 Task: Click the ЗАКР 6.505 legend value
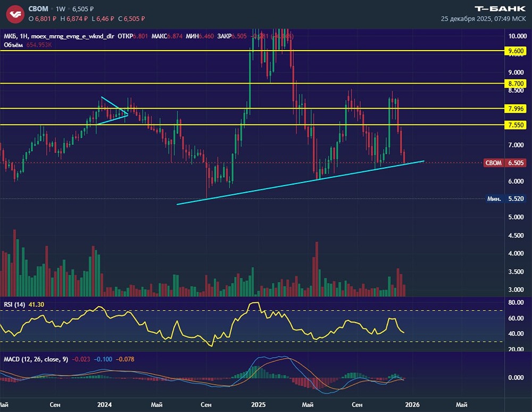point(232,36)
